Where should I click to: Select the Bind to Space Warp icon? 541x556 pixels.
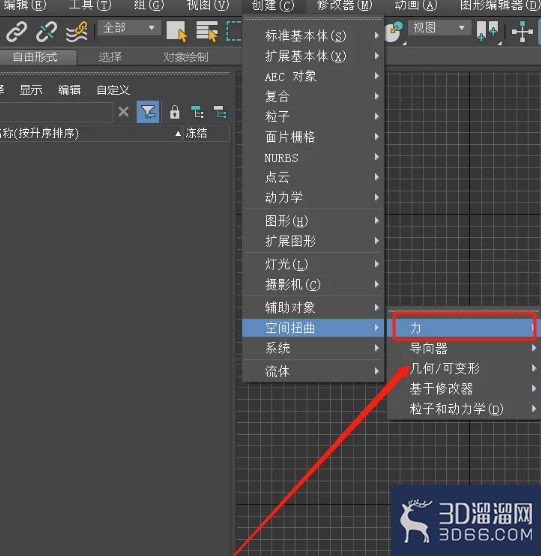tap(77, 32)
